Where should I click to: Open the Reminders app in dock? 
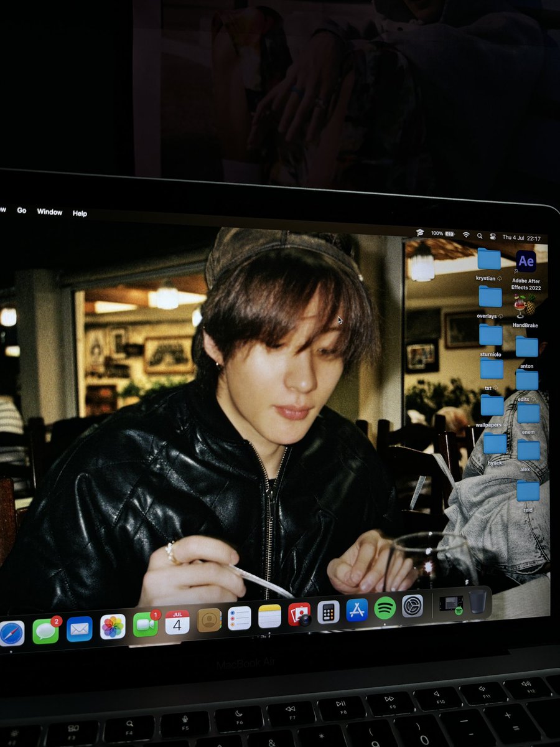(240, 618)
